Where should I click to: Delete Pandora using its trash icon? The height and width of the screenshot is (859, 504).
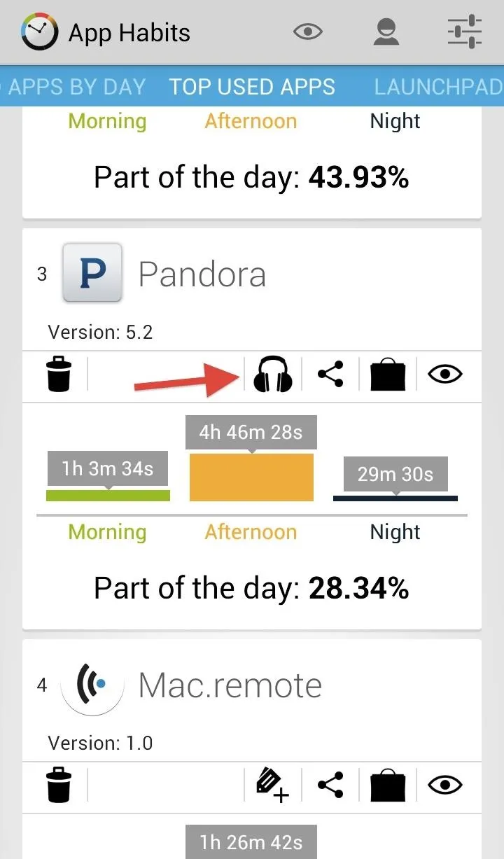pyautogui.click(x=59, y=374)
